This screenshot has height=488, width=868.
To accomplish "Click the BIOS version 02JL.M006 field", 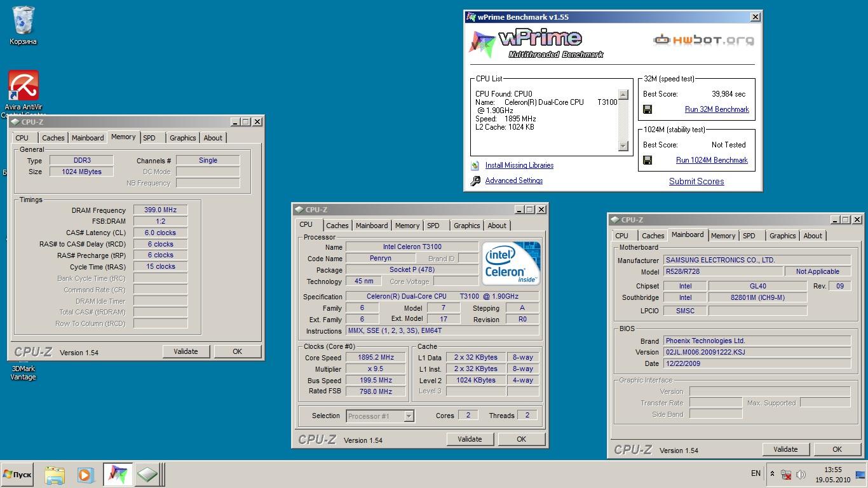I will click(x=757, y=352).
